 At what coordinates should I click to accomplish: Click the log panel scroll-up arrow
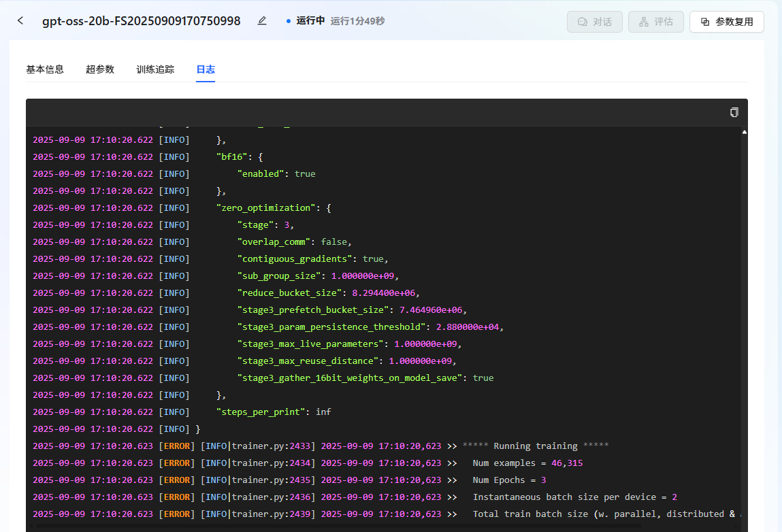744,131
